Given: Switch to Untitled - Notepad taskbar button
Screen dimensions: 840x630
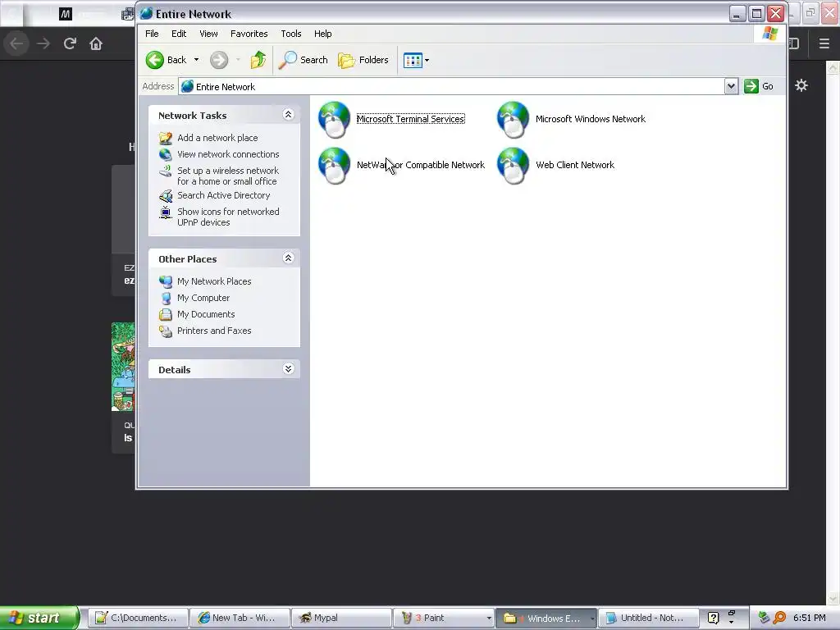Looking at the screenshot, I should click(648, 619).
